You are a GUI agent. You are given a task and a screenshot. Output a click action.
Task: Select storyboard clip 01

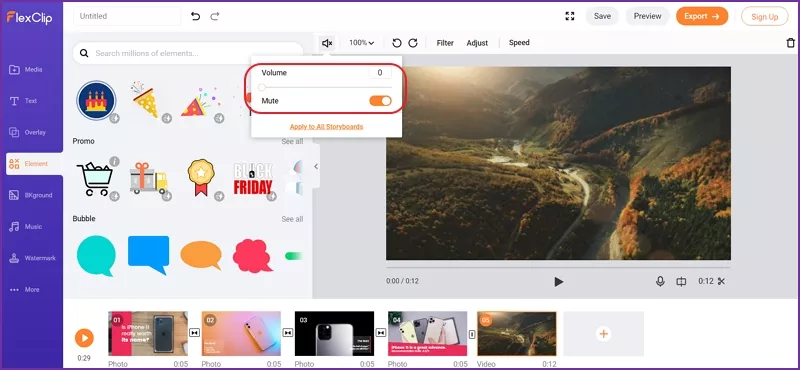148,333
